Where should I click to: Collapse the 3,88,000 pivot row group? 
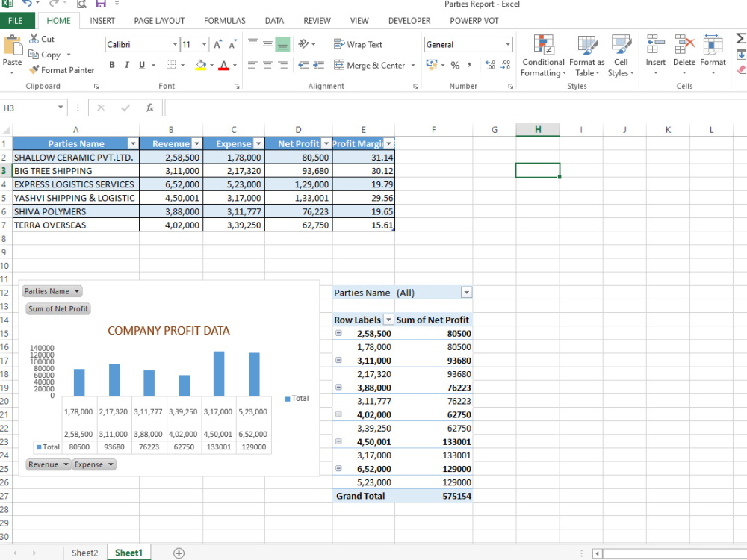pyautogui.click(x=338, y=387)
